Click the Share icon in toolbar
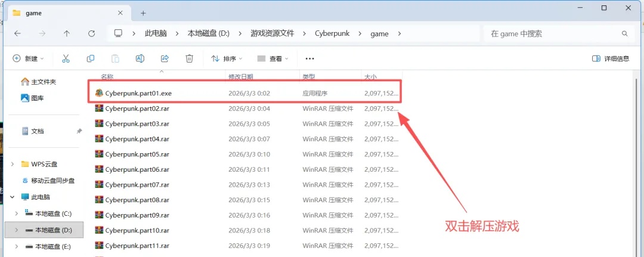644x257 pixels. pos(165,58)
